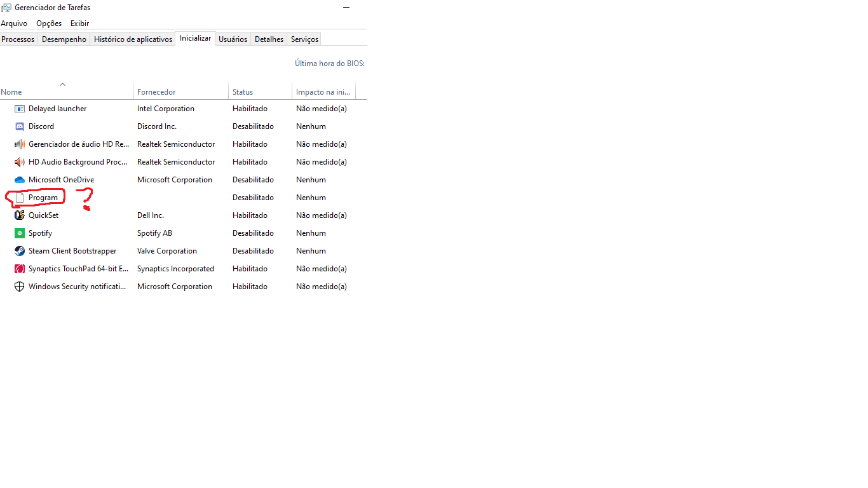868x488 pixels.
Task: Open the Arquivo menu
Action: 14,24
